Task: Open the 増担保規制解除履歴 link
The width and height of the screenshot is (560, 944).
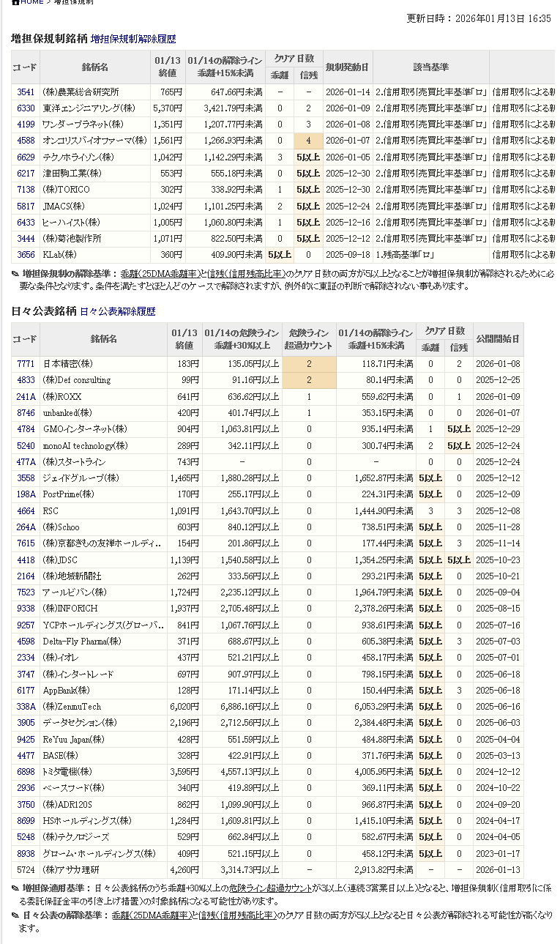Action: (x=133, y=39)
